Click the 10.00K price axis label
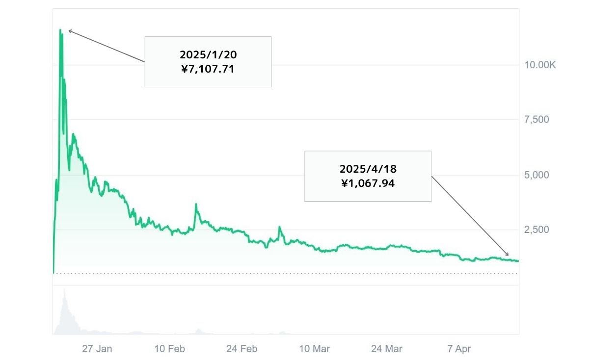 (538, 65)
